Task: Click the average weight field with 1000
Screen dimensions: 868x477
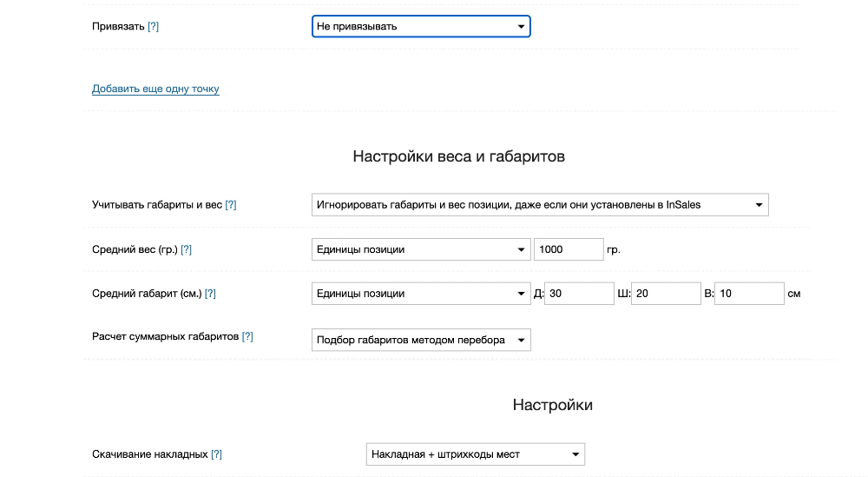Action: (x=568, y=249)
